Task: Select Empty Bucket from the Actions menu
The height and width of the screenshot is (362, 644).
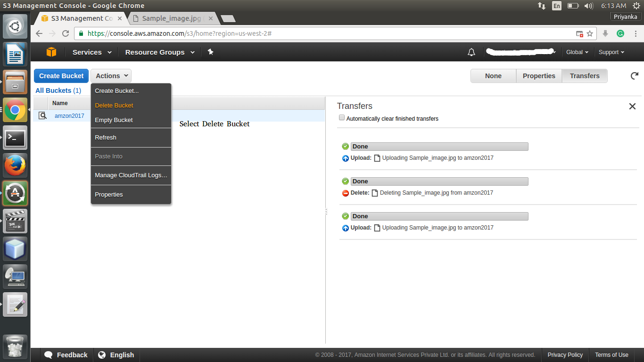Action: pos(114,120)
